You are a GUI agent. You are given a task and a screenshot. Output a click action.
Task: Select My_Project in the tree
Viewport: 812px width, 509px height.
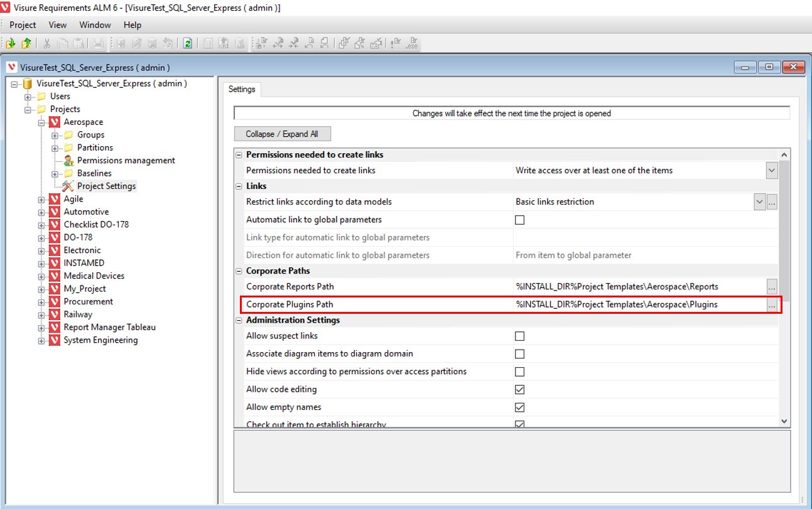(x=85, y=289)
